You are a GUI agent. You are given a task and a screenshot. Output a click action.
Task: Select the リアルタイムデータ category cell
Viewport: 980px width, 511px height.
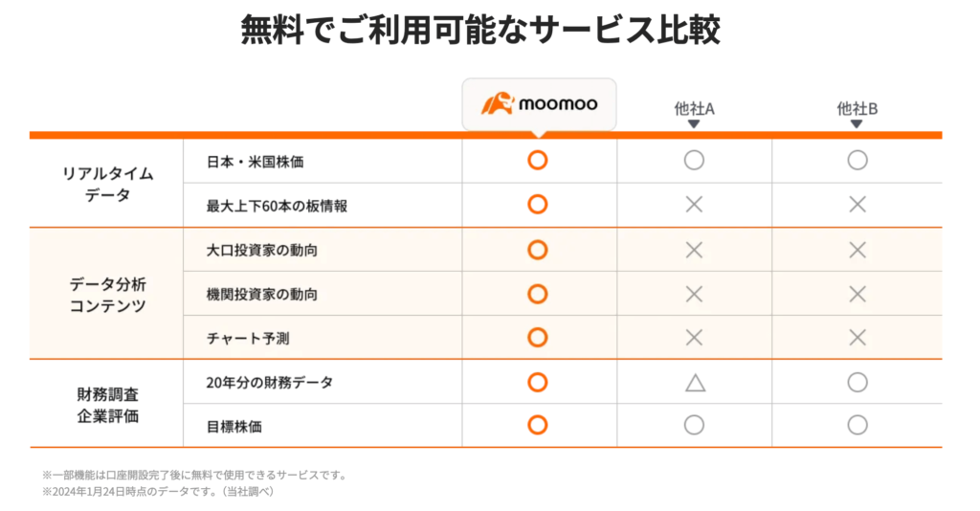click(107, 183)
